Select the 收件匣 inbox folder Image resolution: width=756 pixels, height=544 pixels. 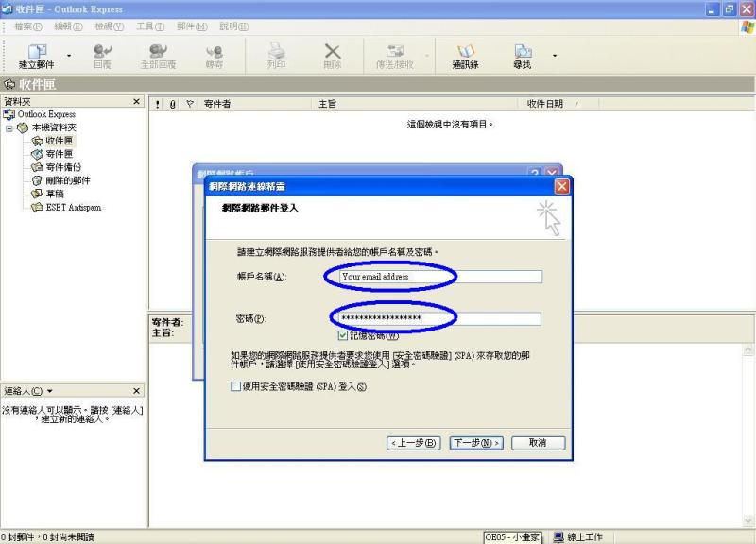pyautogui.click(x=59, y=141)
